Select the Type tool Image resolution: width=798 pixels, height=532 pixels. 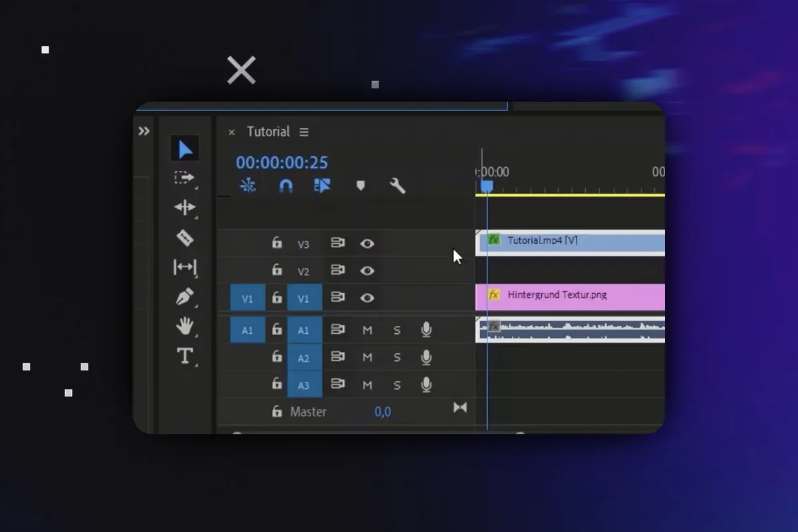click(185, 356)
